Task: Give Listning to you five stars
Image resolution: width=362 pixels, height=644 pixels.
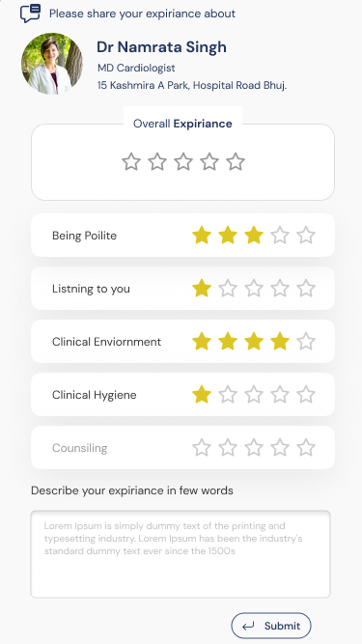Action: pos(306,289)
